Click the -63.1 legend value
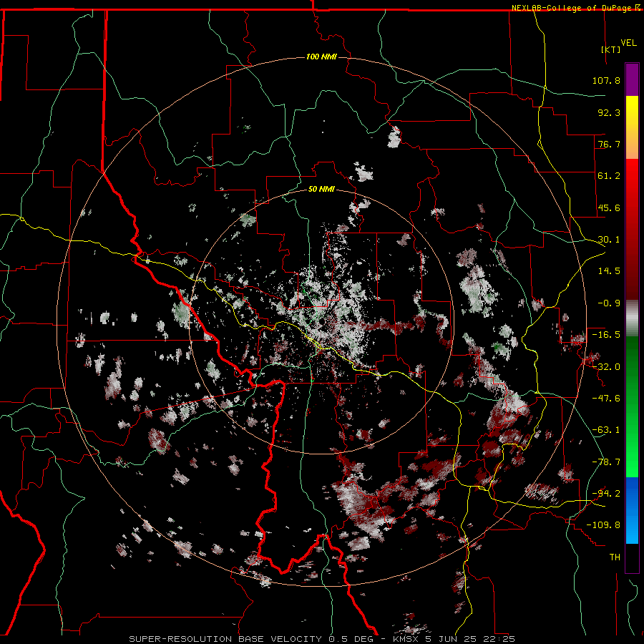Screen dimensions: 644x644 point(606,430)
